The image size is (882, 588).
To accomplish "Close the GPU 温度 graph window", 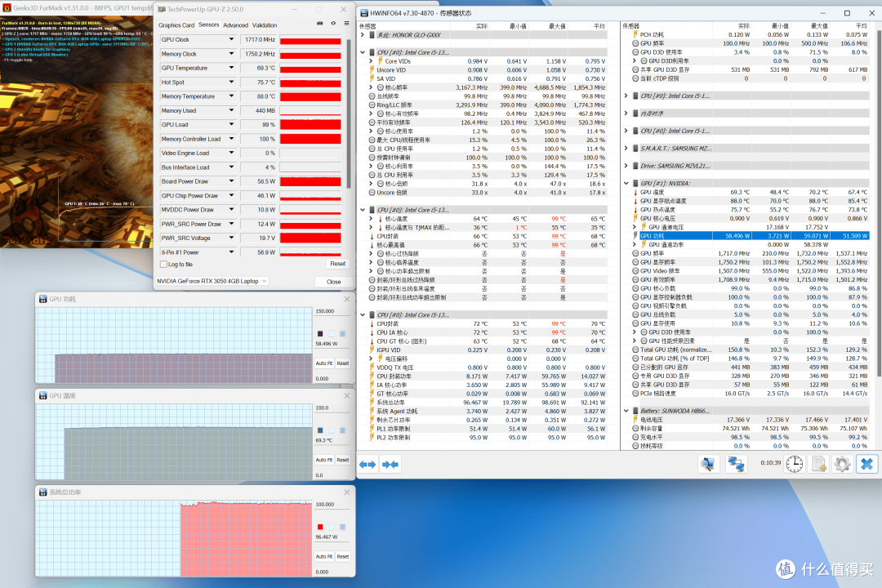I will click(347, 396).
